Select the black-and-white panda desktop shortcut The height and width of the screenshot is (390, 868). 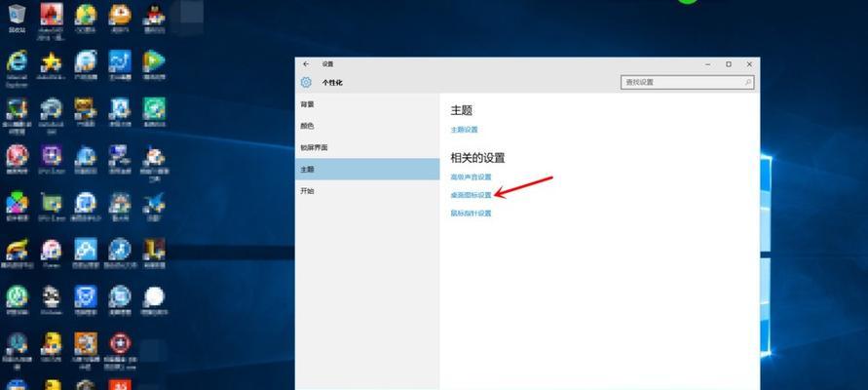click(52, 297)
